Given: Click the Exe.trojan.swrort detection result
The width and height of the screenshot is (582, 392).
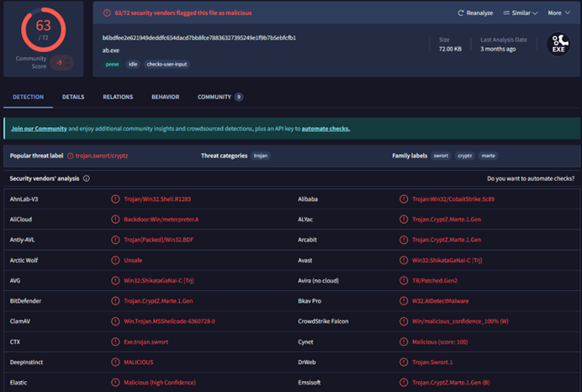Looking at the screenshot, I should (x=145, y=342).
